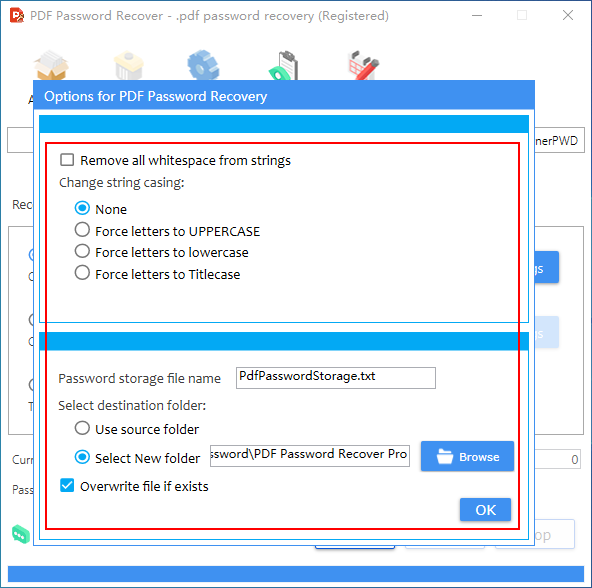Select the None casing option
The height and width of the screenshot is (588, 592).
pyautogui.click(x=82, y=208)
